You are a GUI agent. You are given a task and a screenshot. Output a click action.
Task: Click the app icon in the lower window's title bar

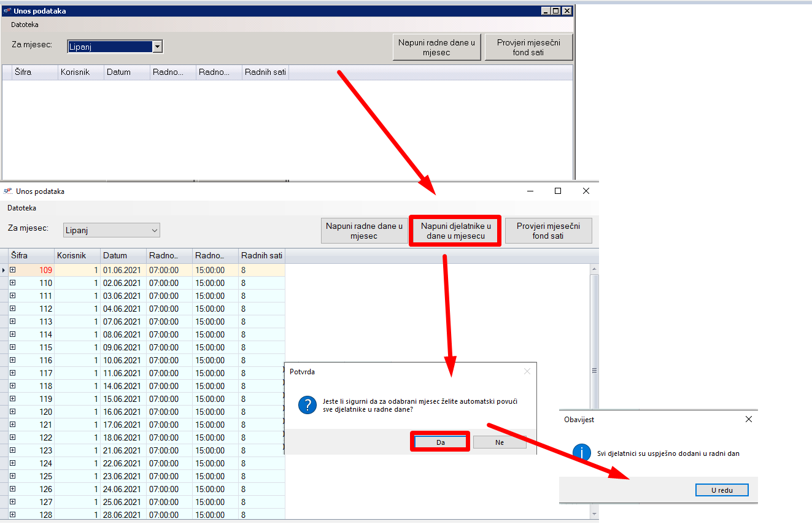tap(8, 191)
